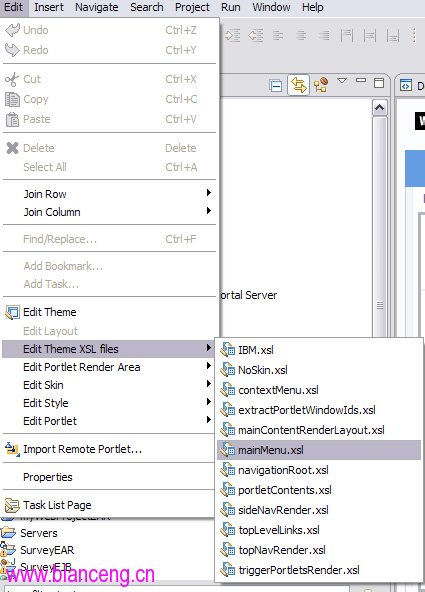Click the align left toolbar icon

click(x=278, y=36)
